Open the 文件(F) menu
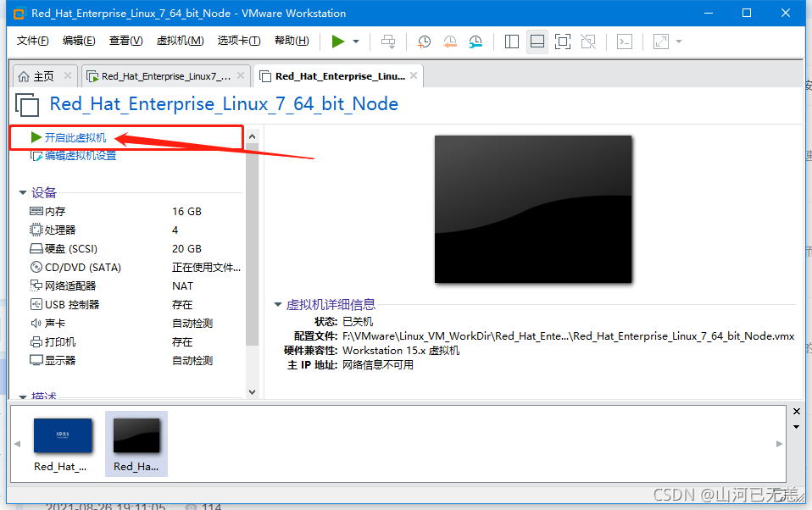 (x=32, y=41)
